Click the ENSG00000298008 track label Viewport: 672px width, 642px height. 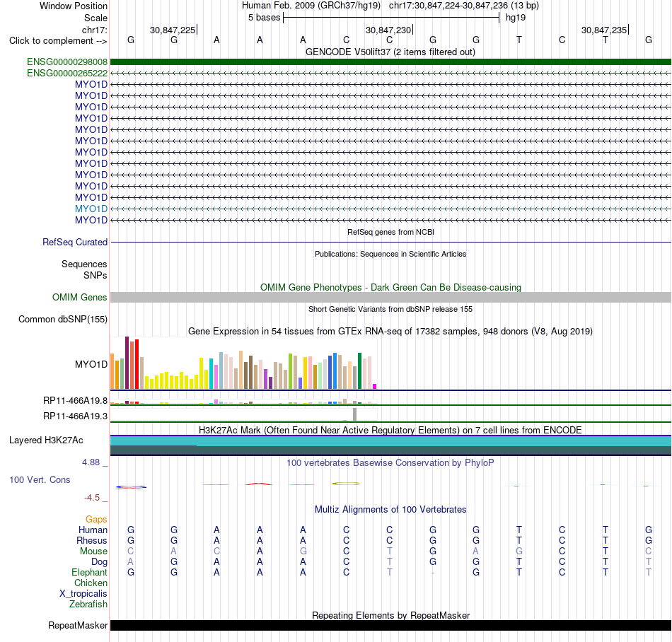(x=67, y=62)
